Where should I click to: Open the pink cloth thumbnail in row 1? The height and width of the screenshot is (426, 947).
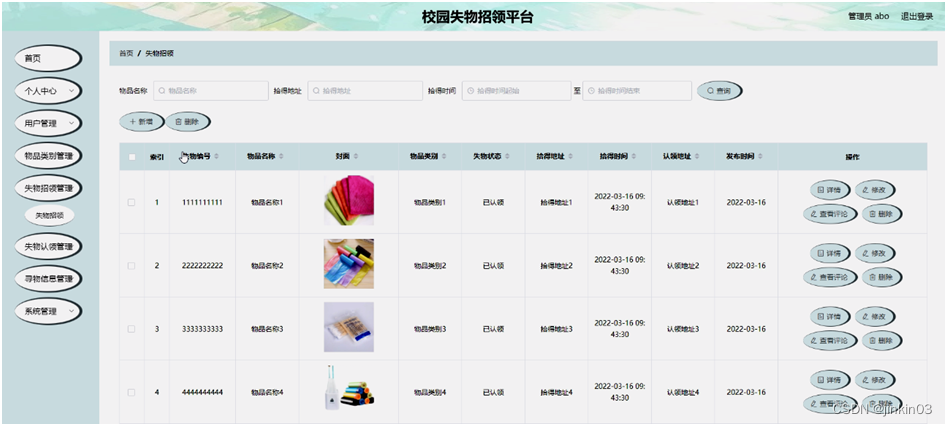[x=348, y=201]
